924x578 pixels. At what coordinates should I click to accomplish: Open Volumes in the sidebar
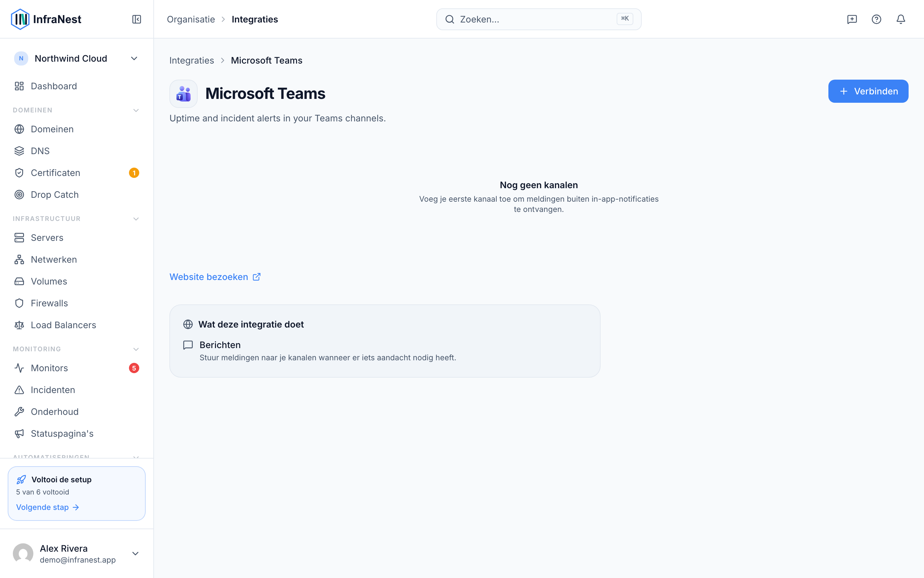pyautogui.click(x=76, y=281)
